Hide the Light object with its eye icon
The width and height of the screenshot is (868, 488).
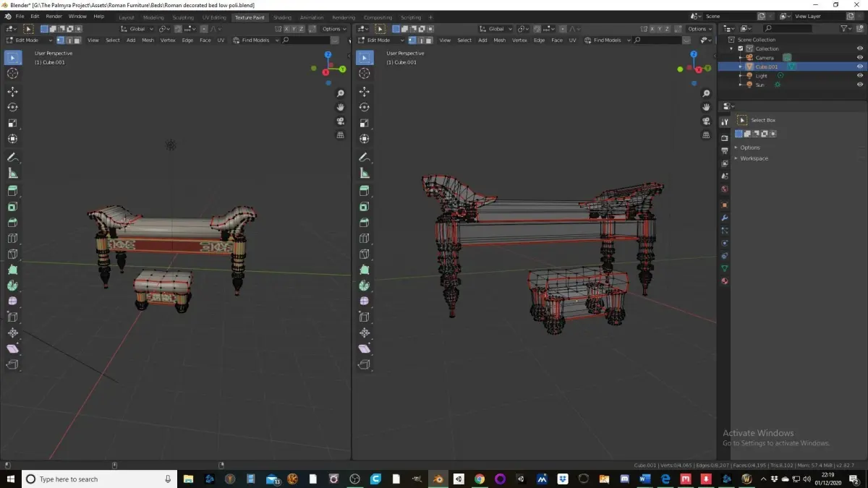860,76
